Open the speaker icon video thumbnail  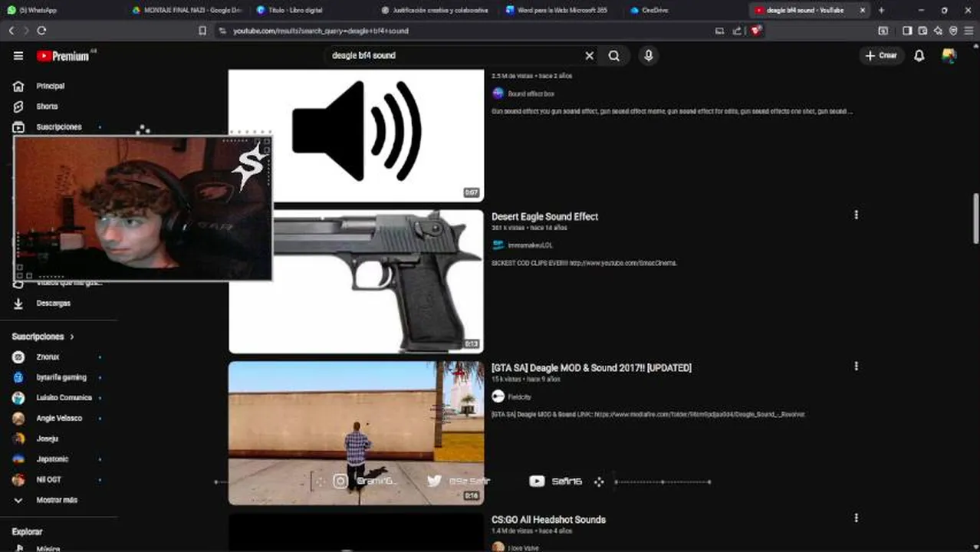coord(357,135)
